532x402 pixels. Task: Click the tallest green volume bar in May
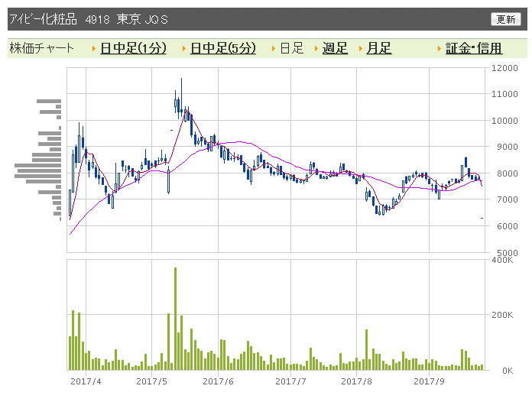(x=175, y=319)
